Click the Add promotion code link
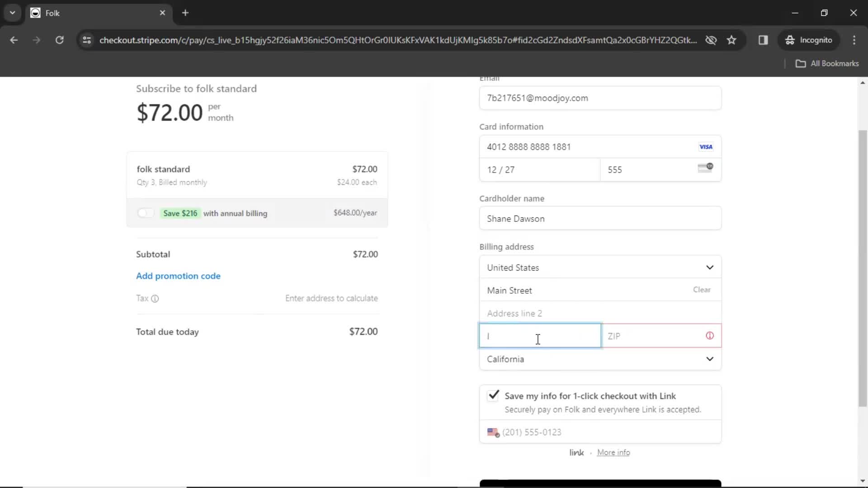Image resolution: width=868 pixels, height=488 pixels. pyautogui.click(x=178, y=275)
